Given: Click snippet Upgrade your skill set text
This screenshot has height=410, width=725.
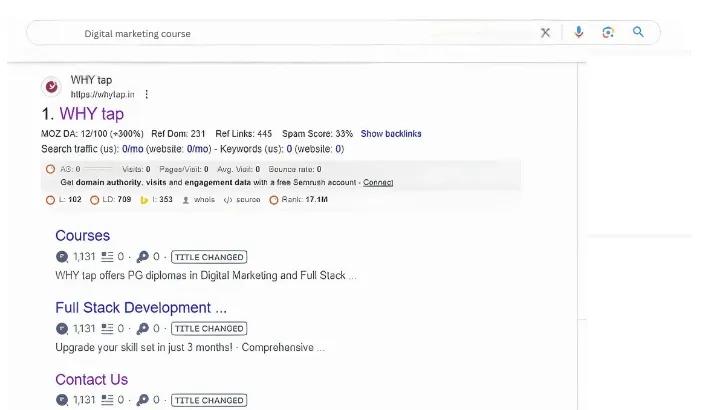Looking at the screenshot, I should pyautogui.click(x=190, y=347).
